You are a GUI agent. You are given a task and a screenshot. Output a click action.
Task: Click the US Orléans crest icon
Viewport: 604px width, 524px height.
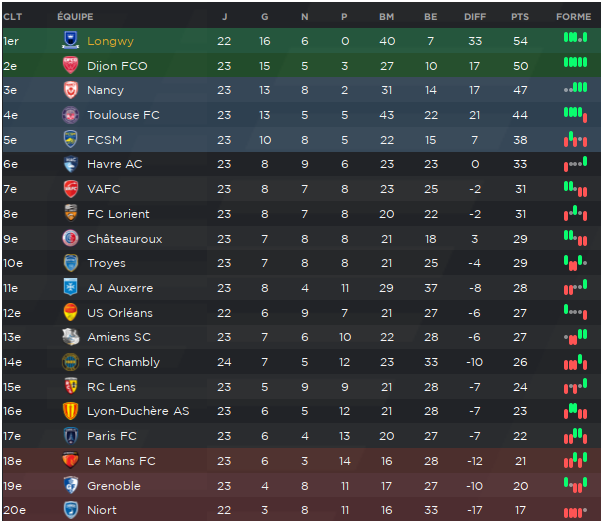pos(70,312)
